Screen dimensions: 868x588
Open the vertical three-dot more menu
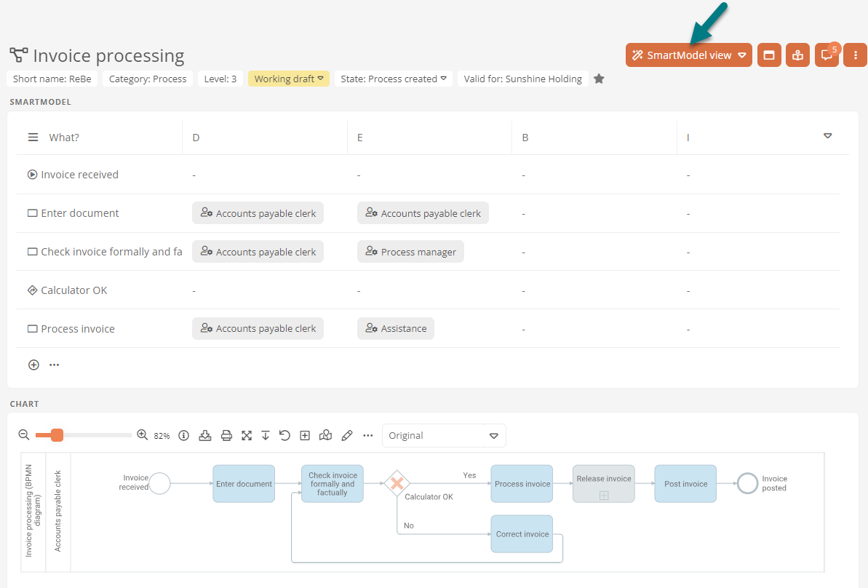[855, 55]
